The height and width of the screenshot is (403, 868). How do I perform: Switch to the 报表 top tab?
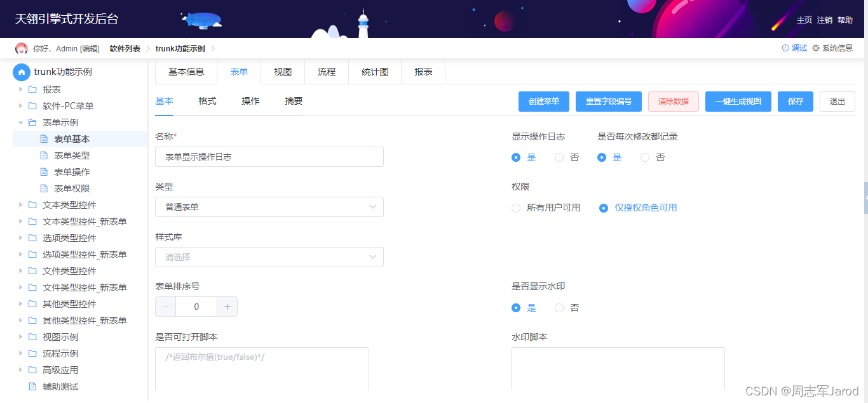tap(423, 72)
